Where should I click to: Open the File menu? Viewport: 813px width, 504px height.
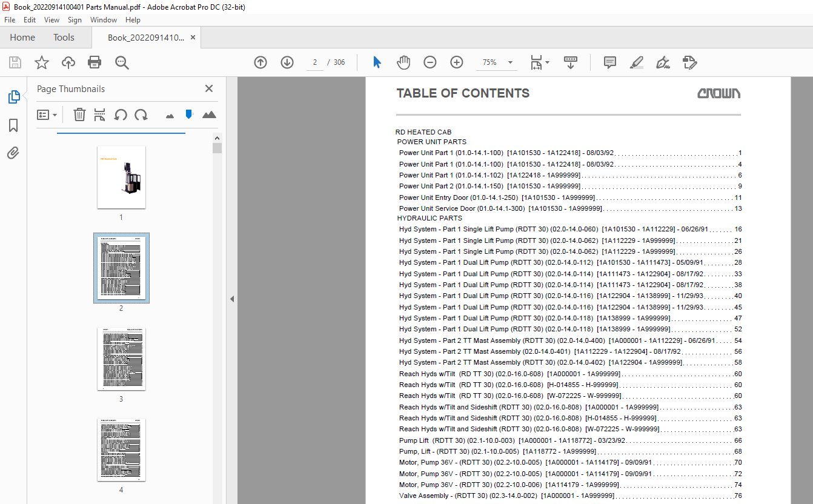[x=10, y=20]
